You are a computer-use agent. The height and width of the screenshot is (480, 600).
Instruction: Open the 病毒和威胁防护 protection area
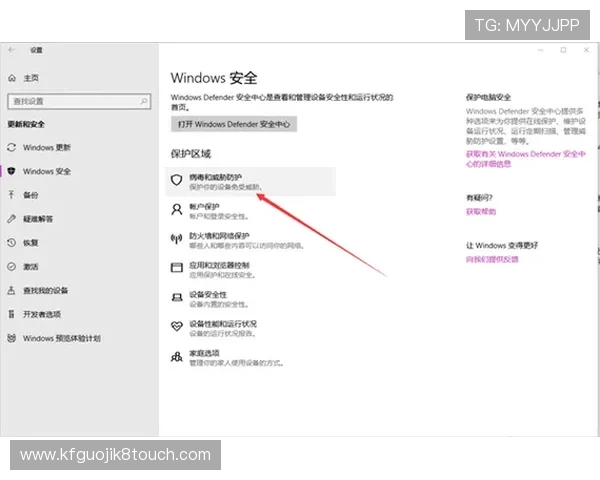[x=250, y=181]
